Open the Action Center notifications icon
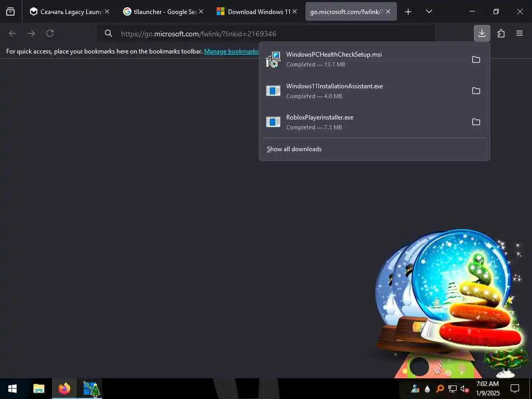The image size is (532, 399). pyautogui.click(x=515, y=389)
